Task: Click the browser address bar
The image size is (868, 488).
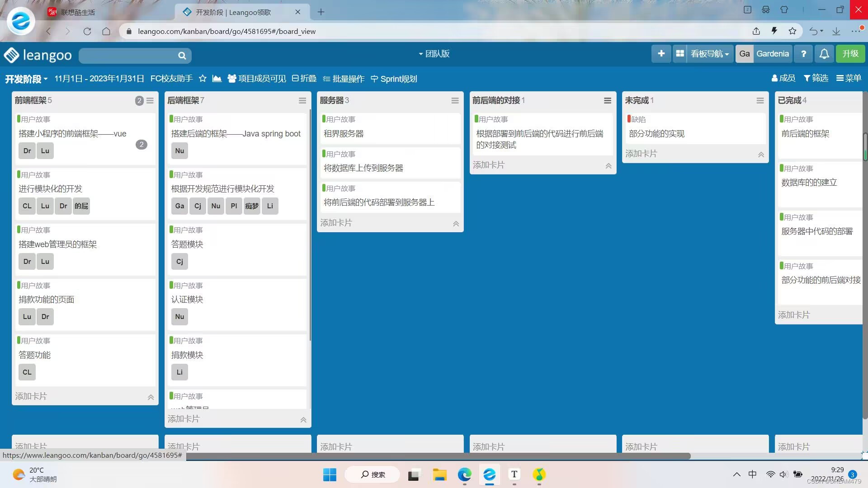Action: (434, 31)
